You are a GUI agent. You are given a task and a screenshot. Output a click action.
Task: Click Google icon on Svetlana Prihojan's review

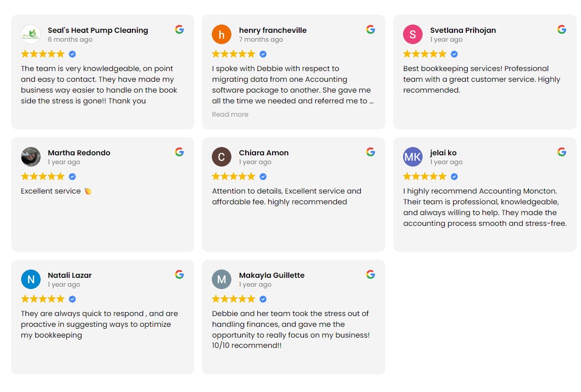tap(562, 29)
